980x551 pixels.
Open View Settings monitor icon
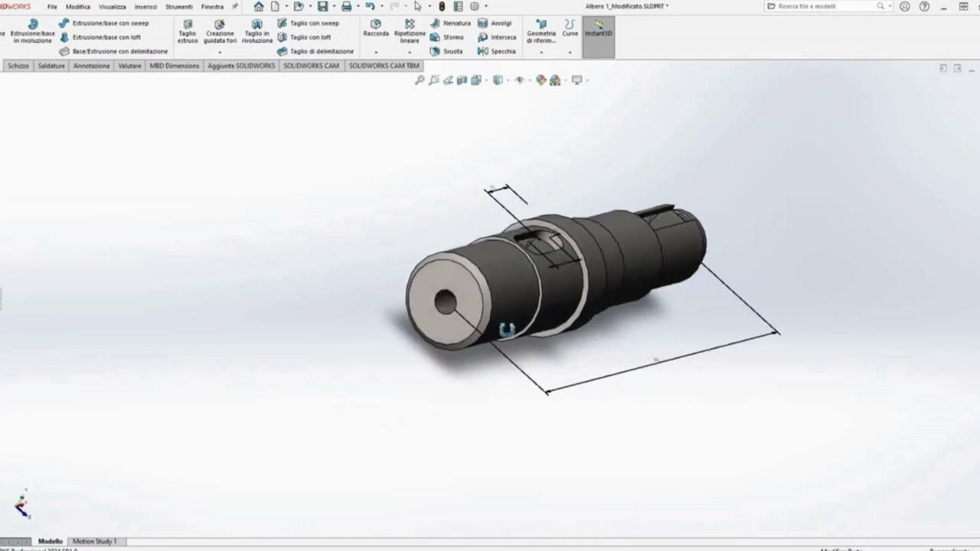[577, 80]
